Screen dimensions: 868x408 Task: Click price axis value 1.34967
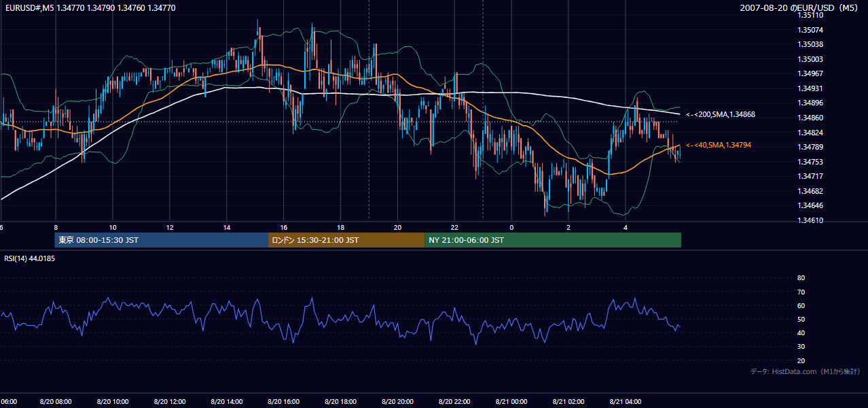(810, 74)
